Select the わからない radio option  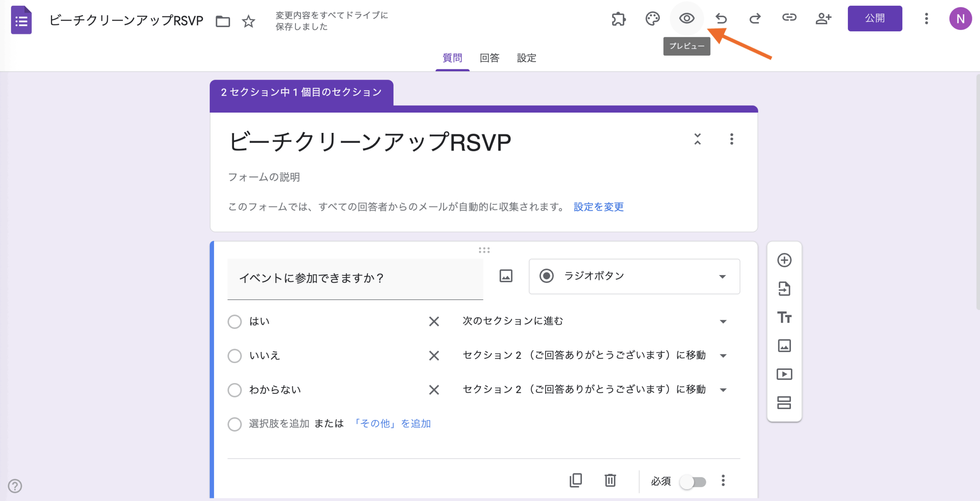(x=235, y=390)
